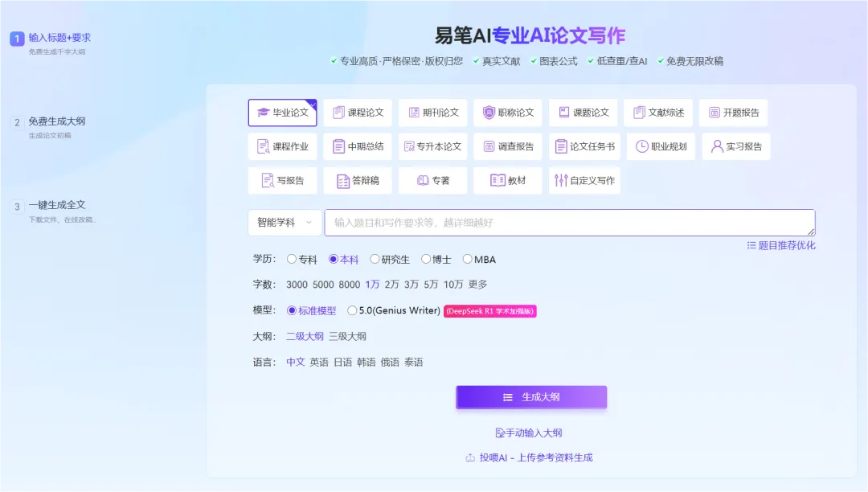Select the 专科 education radio button
Viewport: 868px width, 492px height.
(x=292, y=259)
